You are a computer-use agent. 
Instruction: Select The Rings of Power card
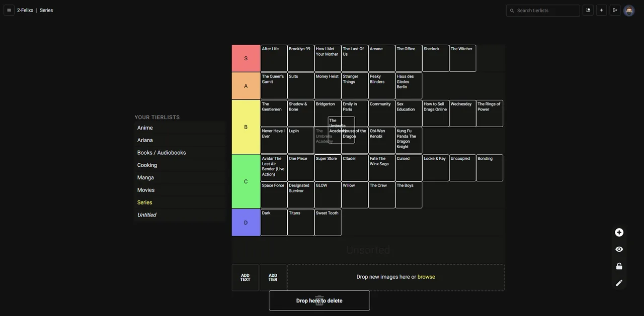click(x=490, y=114)
